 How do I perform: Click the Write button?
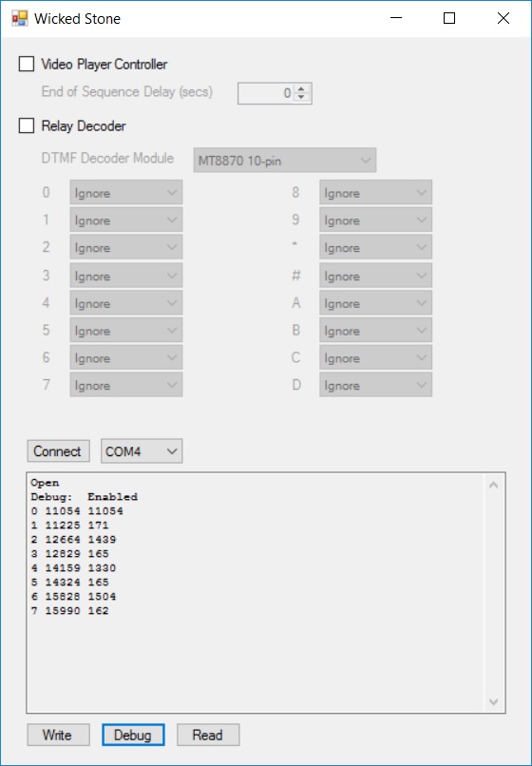point(59,735)
